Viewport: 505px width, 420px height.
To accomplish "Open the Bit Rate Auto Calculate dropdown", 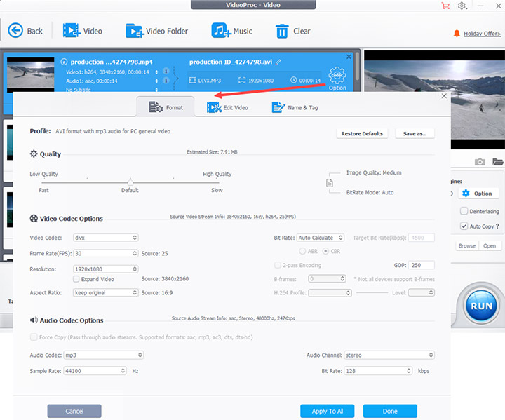I will point(321,238).
